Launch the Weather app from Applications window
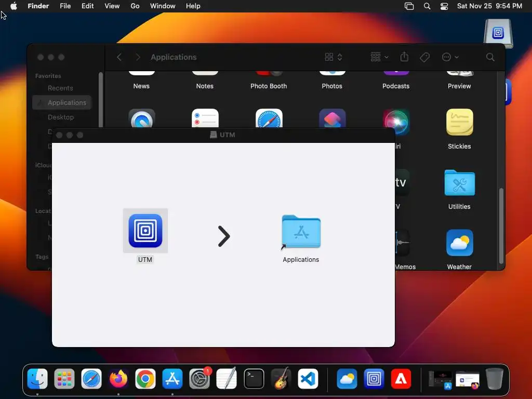The image size is (532, 399). pyautogui.click(x=459, y=243)
